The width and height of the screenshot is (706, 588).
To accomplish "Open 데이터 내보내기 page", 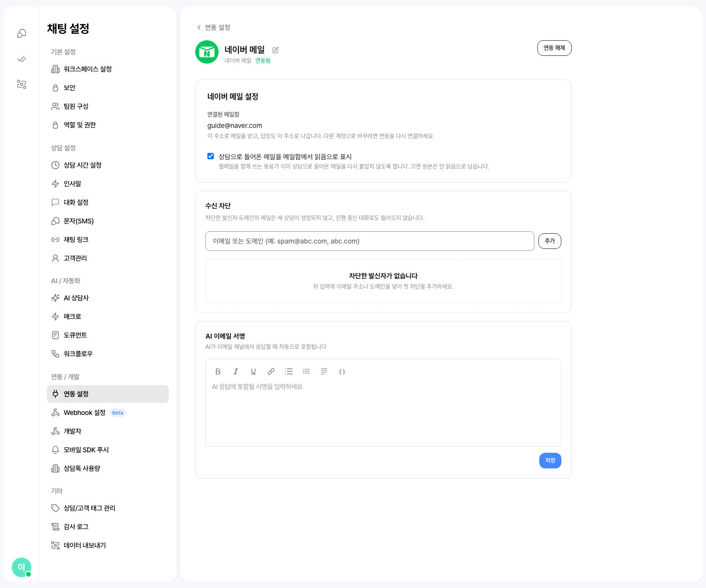I will [108, 545].
